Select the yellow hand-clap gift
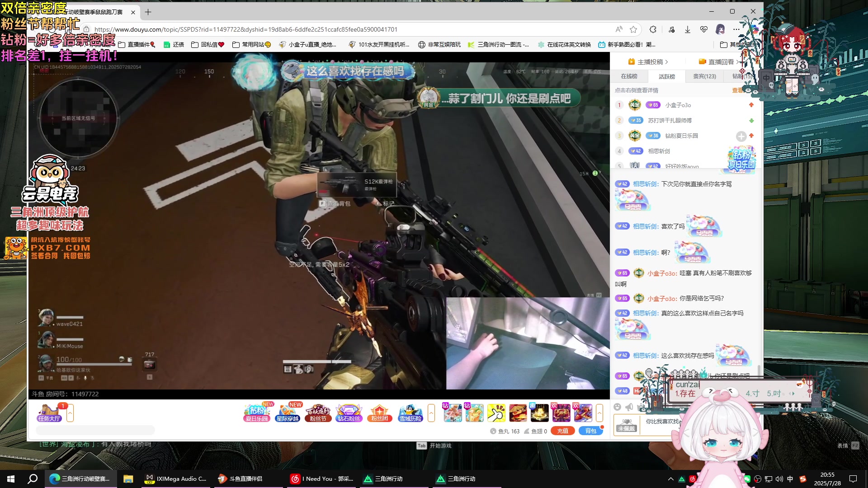 pos(496,413)
